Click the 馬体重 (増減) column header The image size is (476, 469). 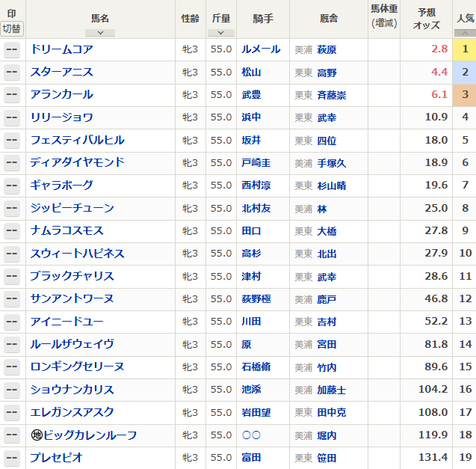pos(384,16)
